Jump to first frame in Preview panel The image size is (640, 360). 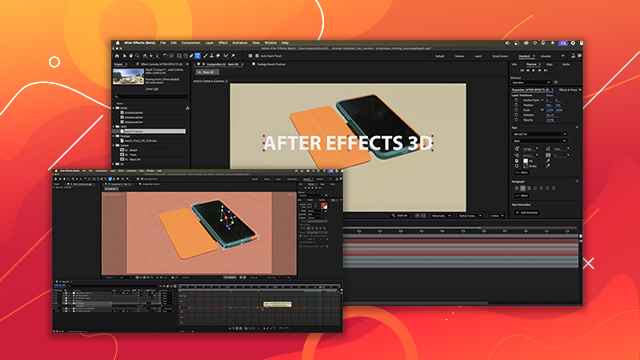(522, 70)
